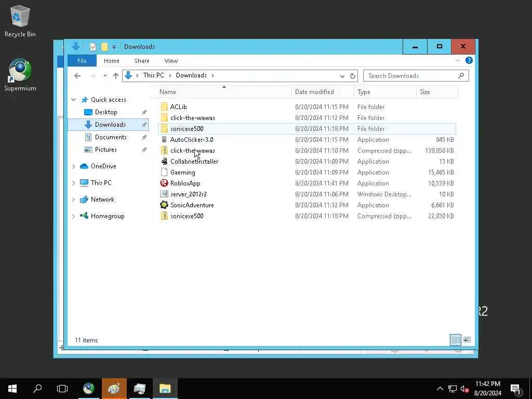Click the New folder quick access toolbar icon
This screenshot has height=399, width=532.
104,46
